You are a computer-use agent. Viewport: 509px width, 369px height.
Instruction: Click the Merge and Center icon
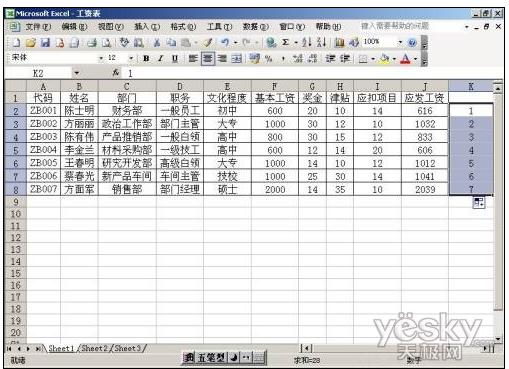coord(237,59)
